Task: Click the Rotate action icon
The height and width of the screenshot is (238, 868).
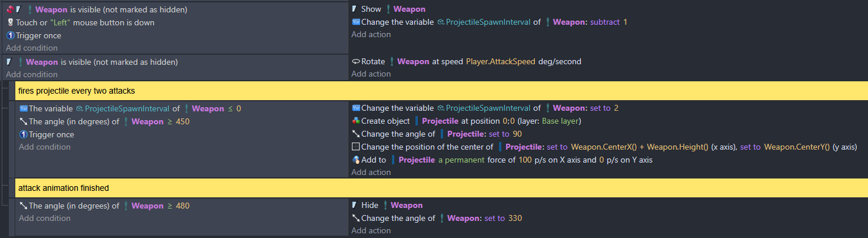Action: point(355,62)
